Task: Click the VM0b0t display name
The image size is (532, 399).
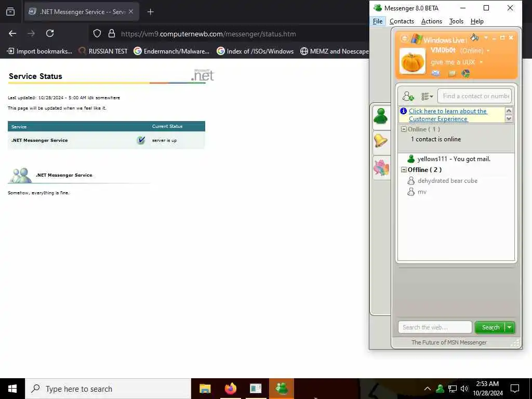Action: tap(443, 50)
